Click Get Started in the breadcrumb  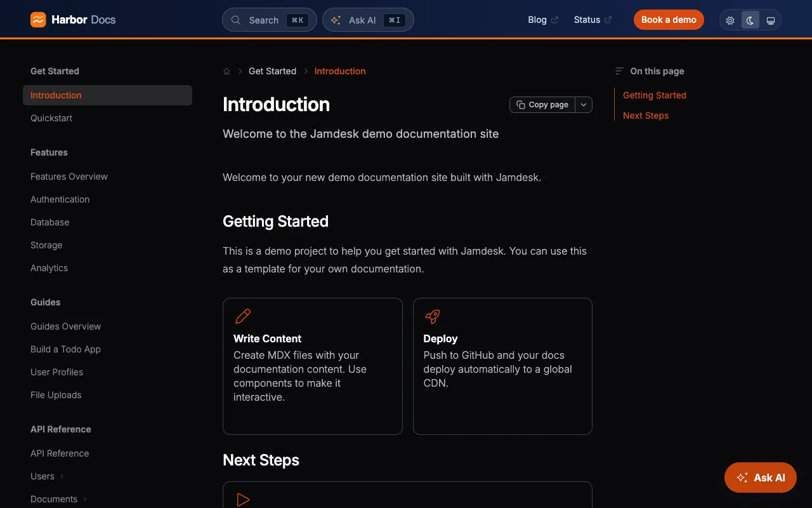pos(272,71)
